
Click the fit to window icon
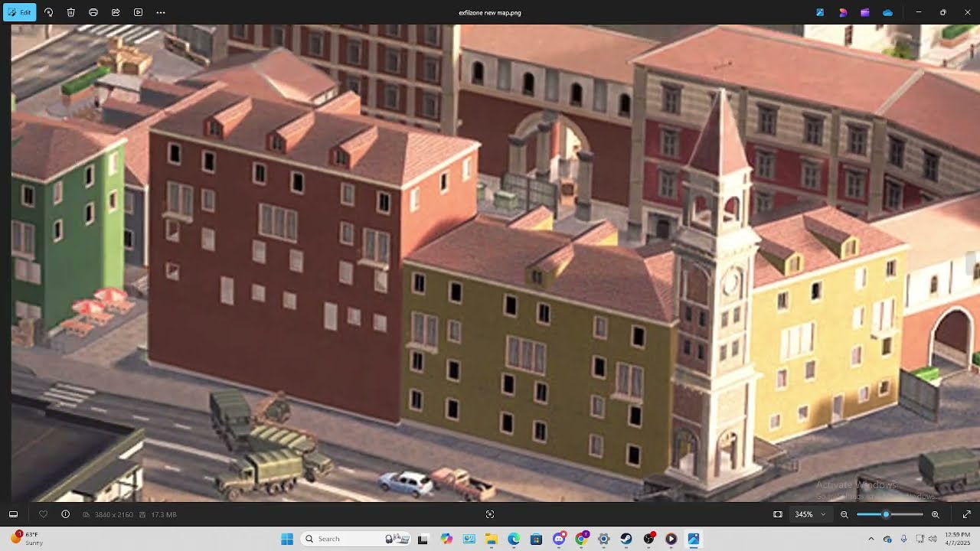[778, 514]
